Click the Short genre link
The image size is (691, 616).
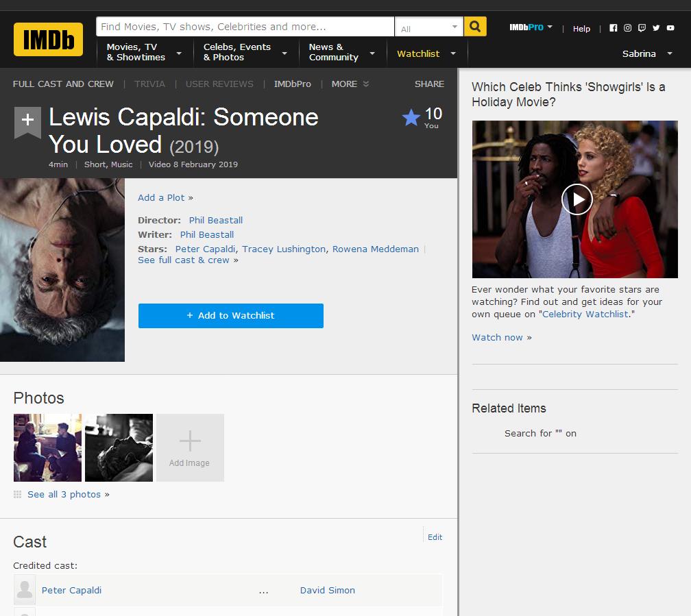tap(95, 164)
